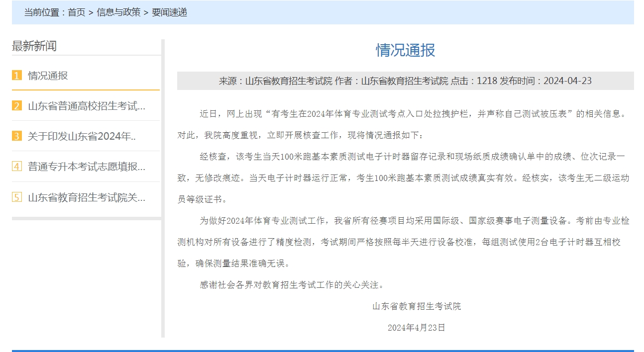Image resolution: width=644 pixels, height=352 pixels.
Task: Click the blue 情况通报 article title
Action: (x=405, y=50)
